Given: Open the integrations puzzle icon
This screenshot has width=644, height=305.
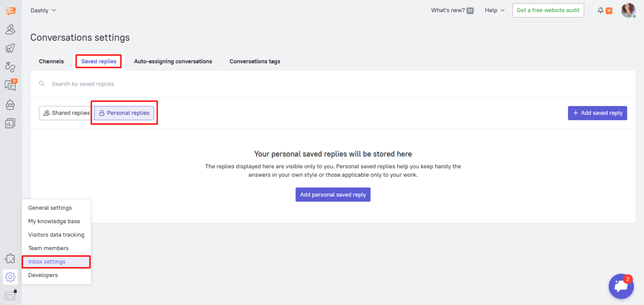Looking at the screenshot, I should [10, 258].
